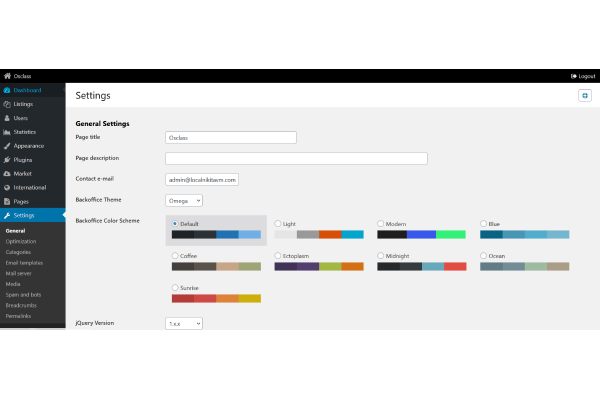Expand the jQuery Version dropdown

coord(184,324)
